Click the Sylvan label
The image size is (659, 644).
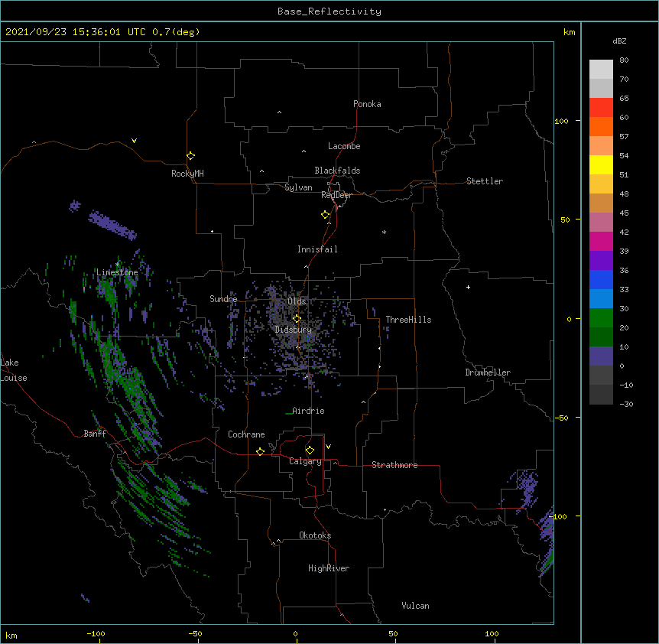[298, 187]
